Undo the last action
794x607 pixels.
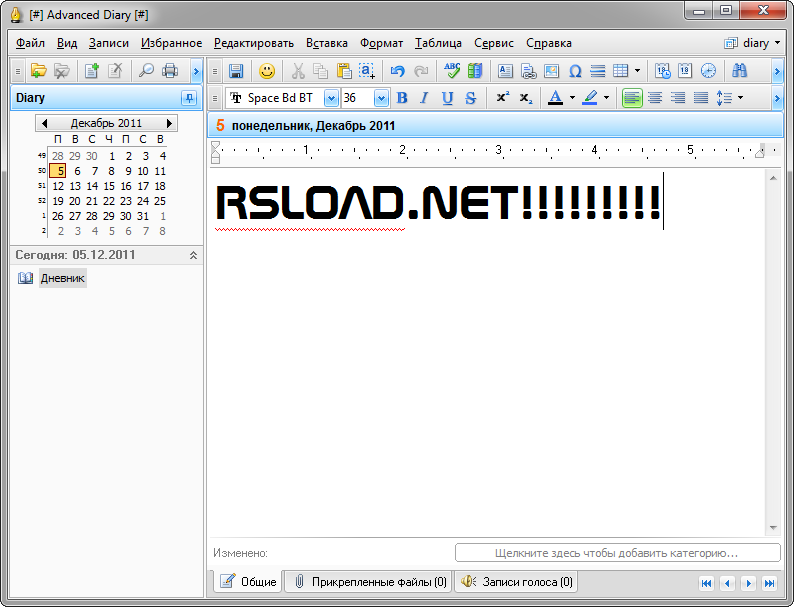click(x=398, y=71)
